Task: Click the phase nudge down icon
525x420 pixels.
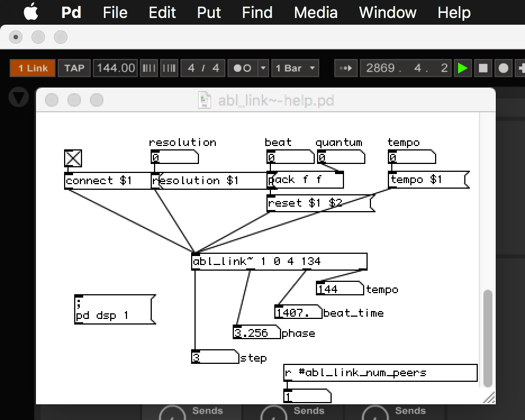Action: (x=148, y=69)
